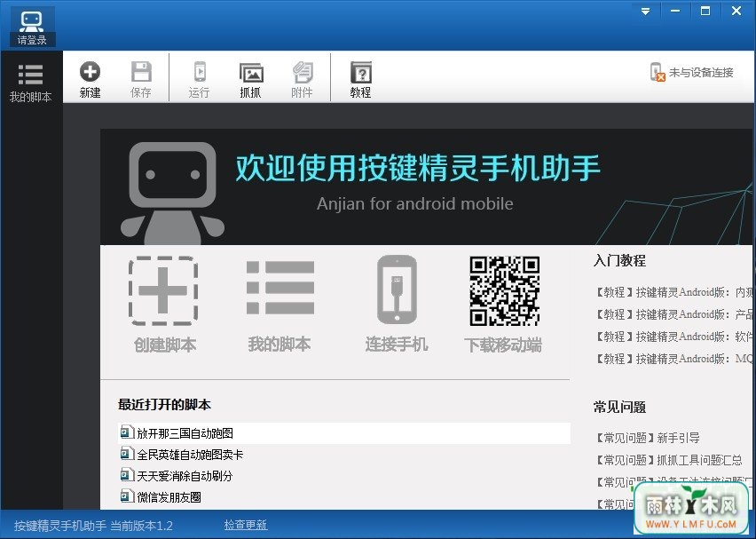Open the 新手引导 FAQ link
This screenshot has height=539, width=756.
(647, 438)
